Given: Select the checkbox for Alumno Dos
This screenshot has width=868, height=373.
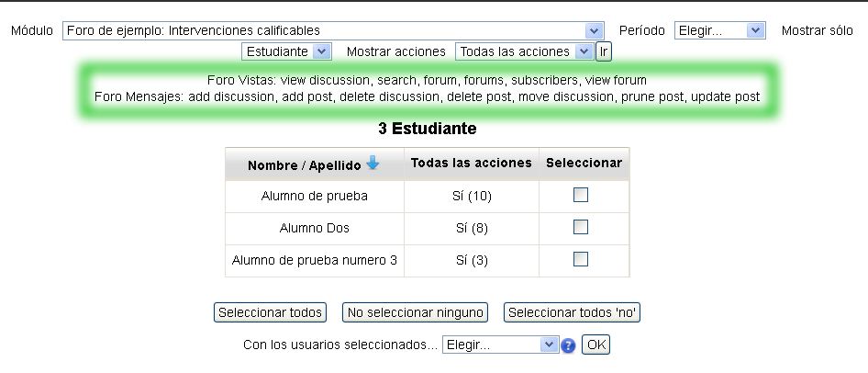Looking at the screenshot, I should point(580,227).
